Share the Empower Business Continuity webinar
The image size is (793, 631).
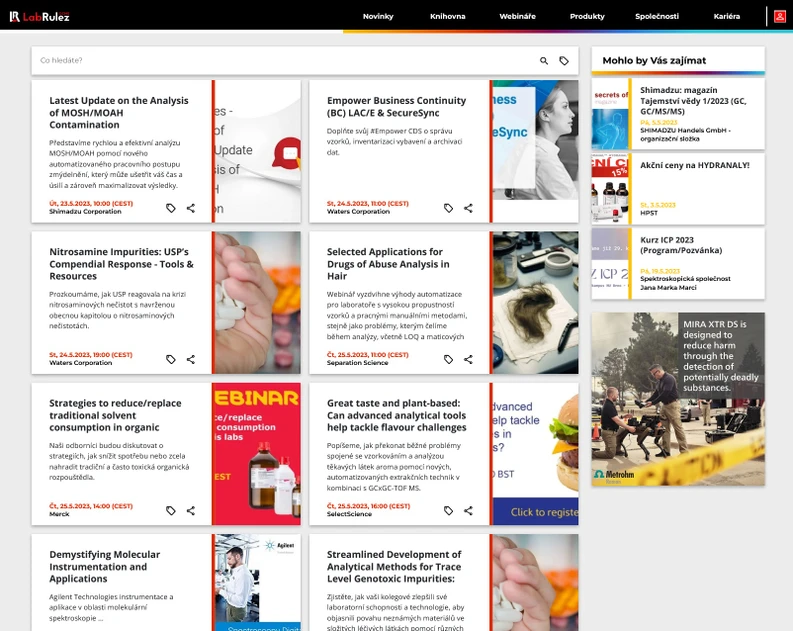[468, 208]
